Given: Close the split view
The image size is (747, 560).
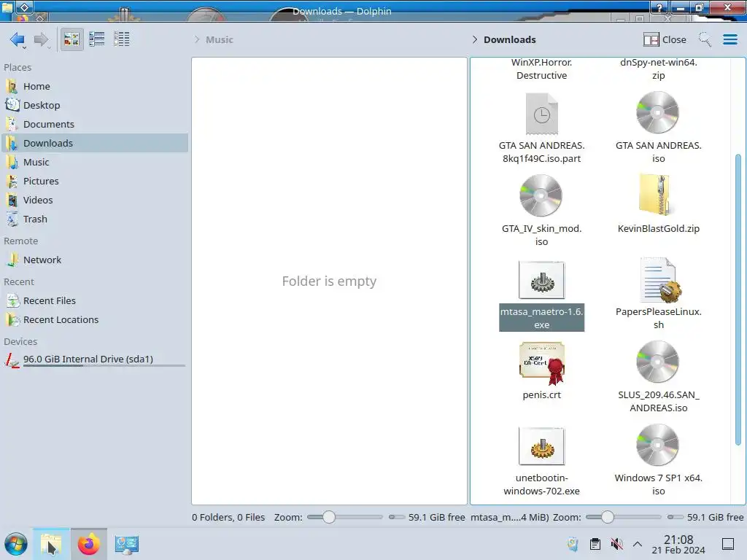Looking at the screenshot, I should [665, 39].
